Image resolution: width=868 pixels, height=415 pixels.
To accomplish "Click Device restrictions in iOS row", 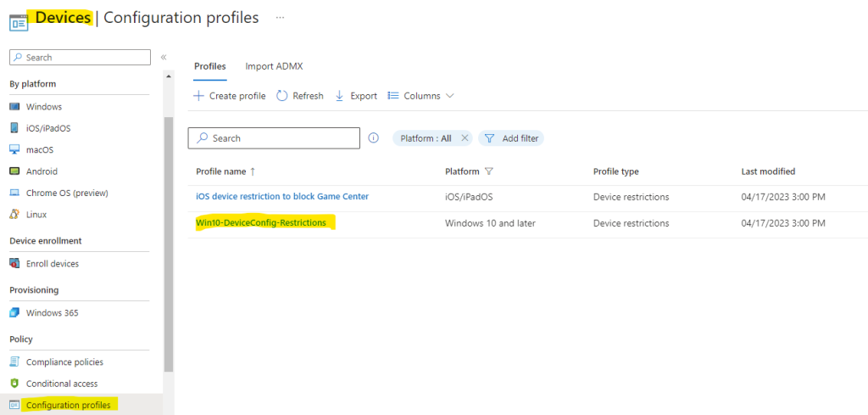I will pos(631,196).
